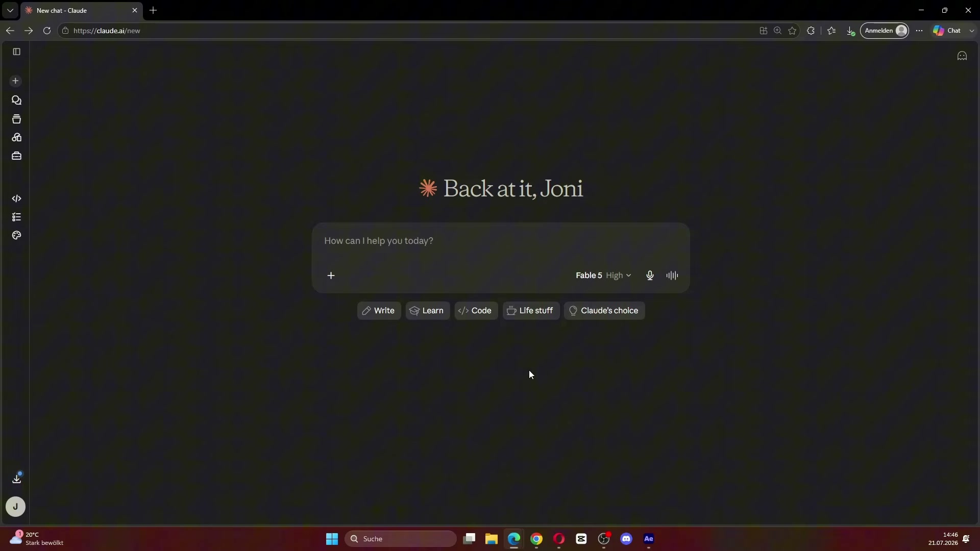Close the 'New chat - Claude' tab
The width and height of the screenshot is (980, 551).
[x=135, y=10]
